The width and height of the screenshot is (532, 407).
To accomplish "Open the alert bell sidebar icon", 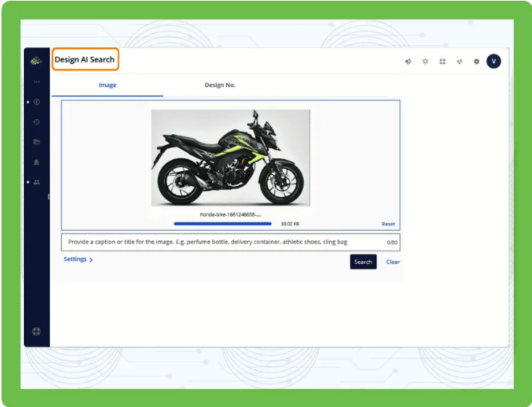I will (x=37, y=162).
